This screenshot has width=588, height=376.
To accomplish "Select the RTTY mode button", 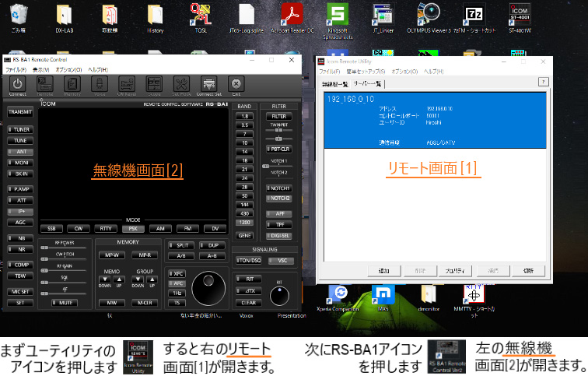I will [x=106, y=229].
